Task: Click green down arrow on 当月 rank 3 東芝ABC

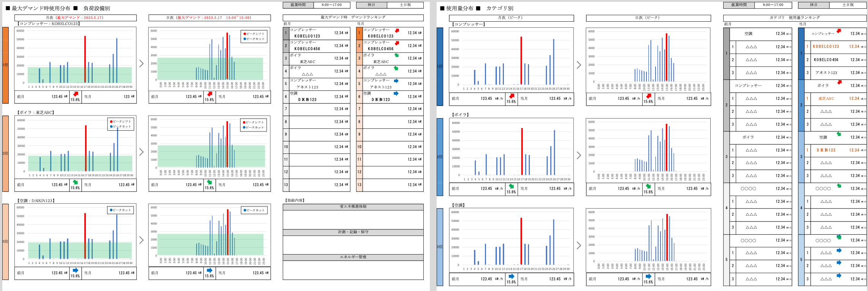Action: coord(396,55)
